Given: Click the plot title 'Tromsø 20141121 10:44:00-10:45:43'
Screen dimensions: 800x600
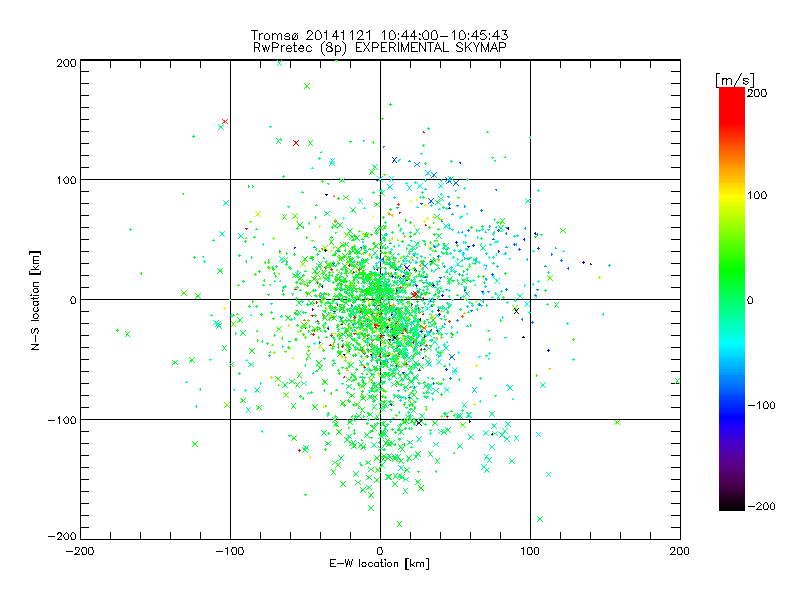Looking at the screenshot, I should pos(379,35).
